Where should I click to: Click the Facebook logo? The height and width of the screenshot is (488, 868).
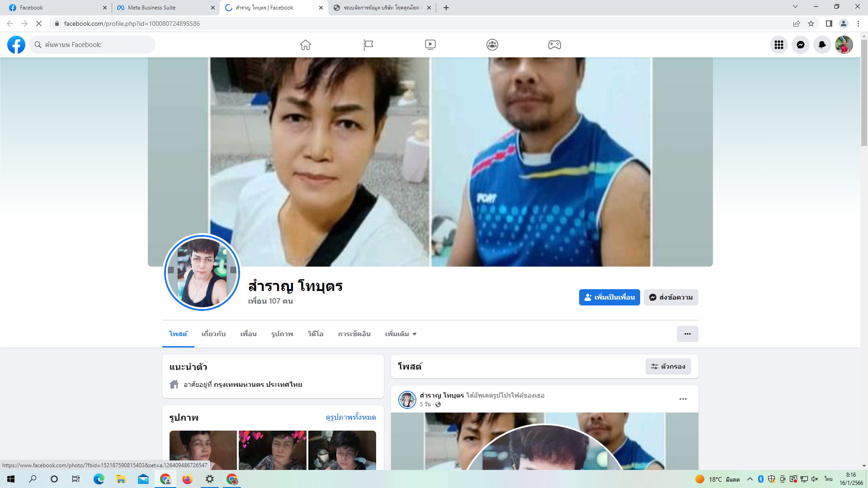[x=16, y=45]
